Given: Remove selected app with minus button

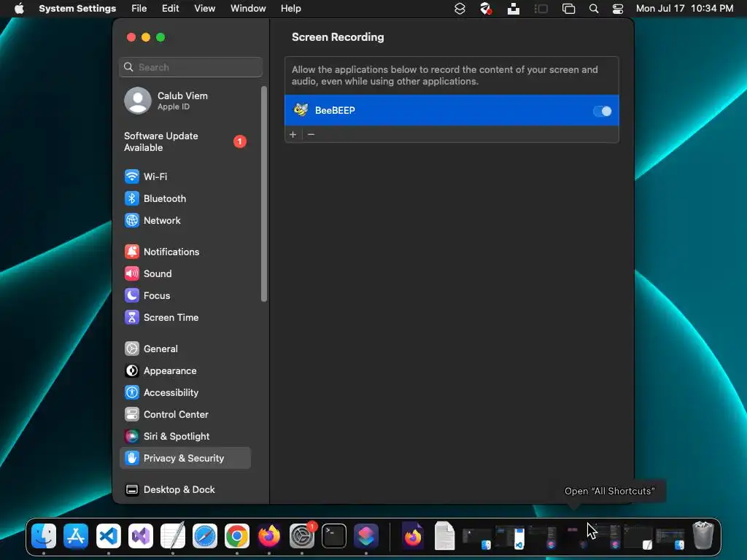Looking at the screenshot, I should (311, 135).
